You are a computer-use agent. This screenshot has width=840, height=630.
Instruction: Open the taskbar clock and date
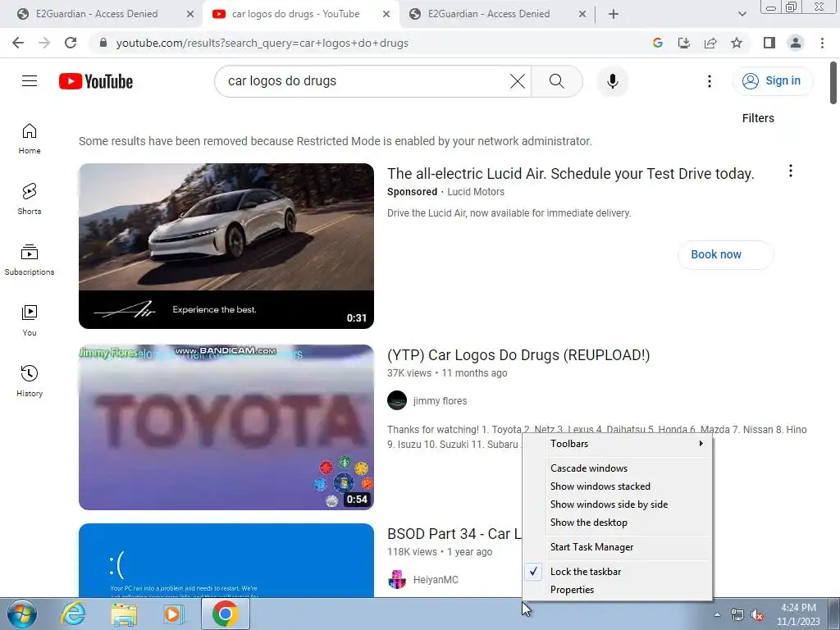(x=798, y=614)
